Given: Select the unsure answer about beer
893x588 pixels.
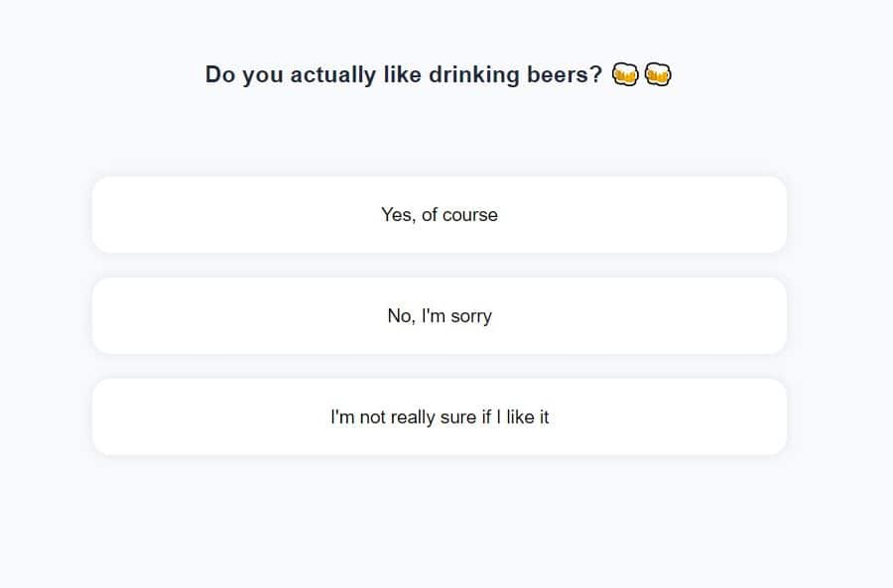Looking at the screenshot, I should (x=439, y=417).
